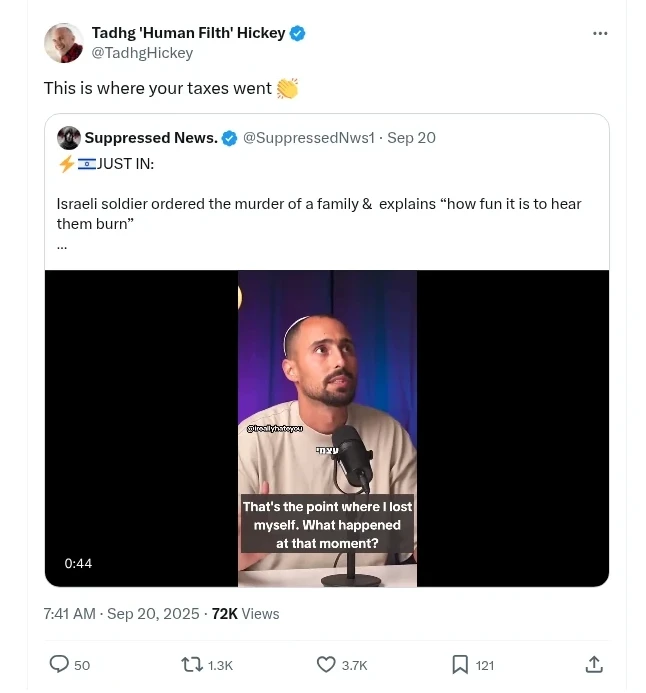Open the quoted post's Sep 20 date
The width and height of the screenshot is (646, 693).
tap(411, 138)
